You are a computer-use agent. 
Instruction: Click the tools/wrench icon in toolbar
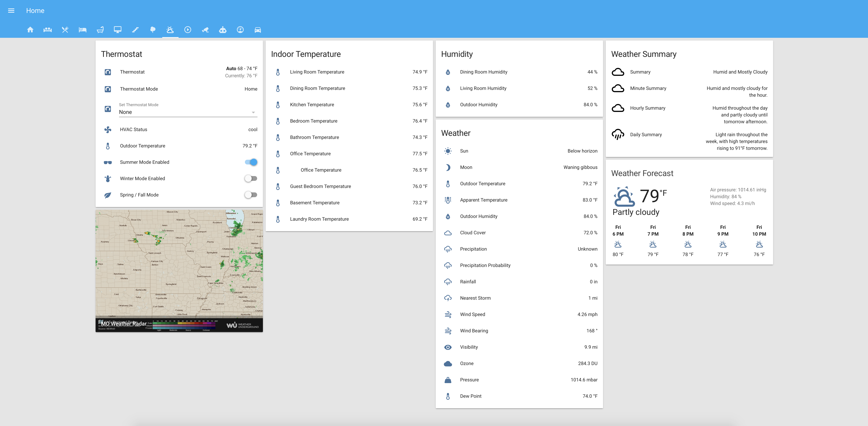tap(65, 30)
